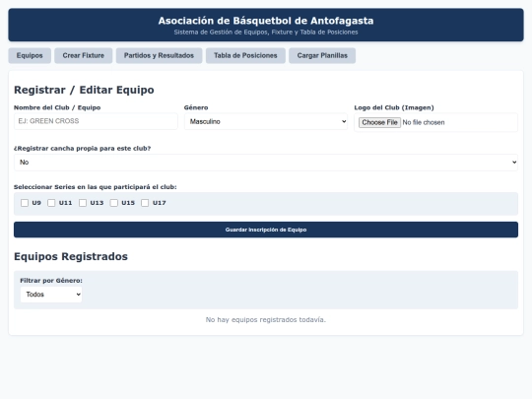Open the Equipos tab
The image size is (532, 399).
pos(30,55)
